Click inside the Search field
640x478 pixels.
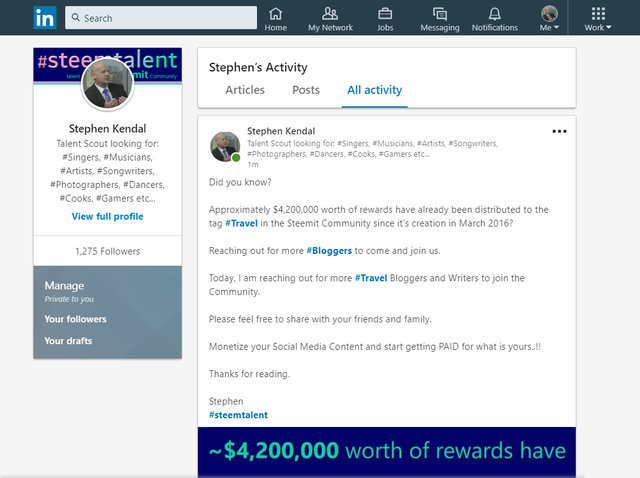(x=161, y=18)
